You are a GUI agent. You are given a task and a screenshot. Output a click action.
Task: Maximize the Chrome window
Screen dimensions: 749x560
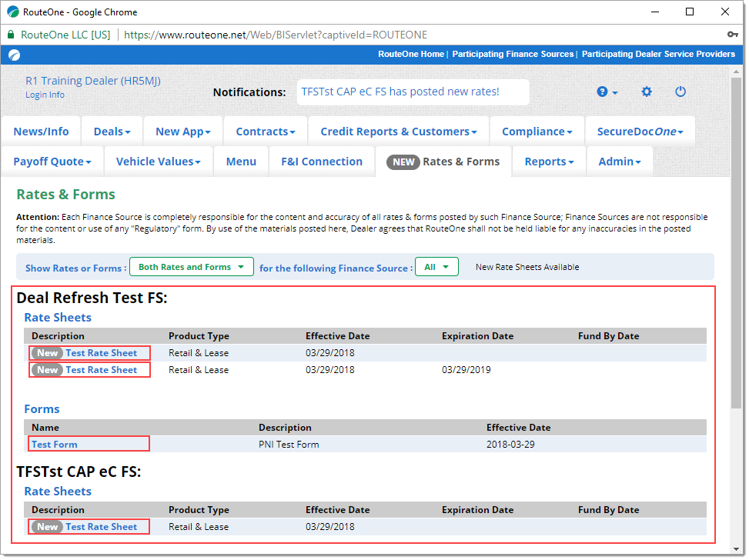tap(689, 12)
